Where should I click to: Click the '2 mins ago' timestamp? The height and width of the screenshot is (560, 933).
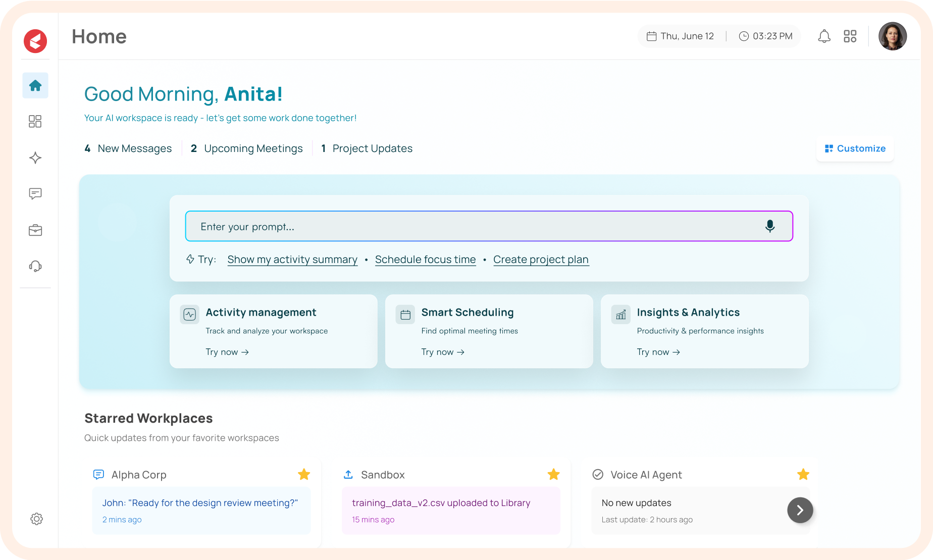click(x=122, y=520)
